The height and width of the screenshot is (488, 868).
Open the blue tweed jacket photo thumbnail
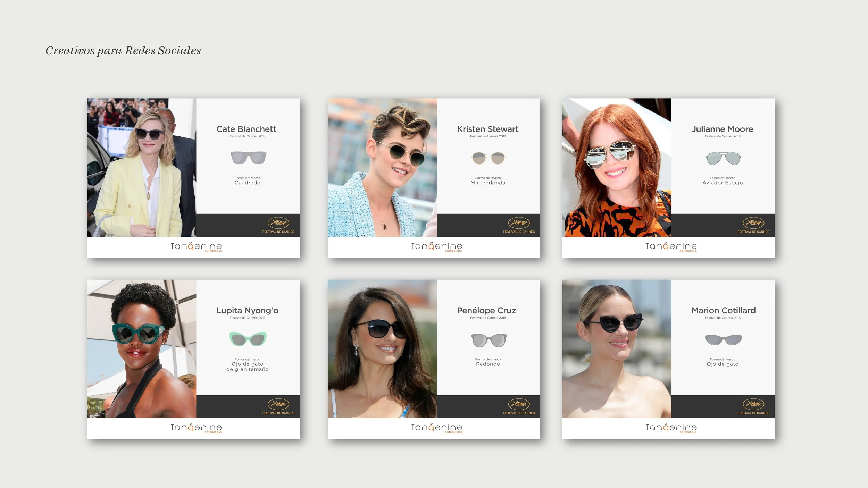(x=382, y=168)
